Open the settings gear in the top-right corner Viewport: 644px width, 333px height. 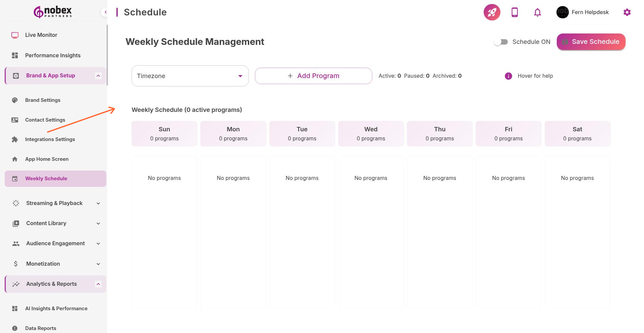coord(627,12)
